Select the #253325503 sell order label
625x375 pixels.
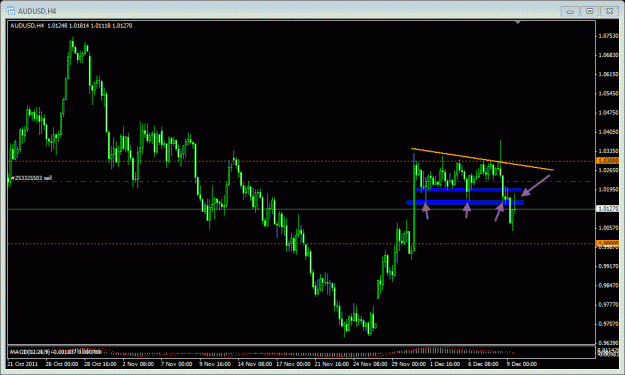tap(31, 178)
